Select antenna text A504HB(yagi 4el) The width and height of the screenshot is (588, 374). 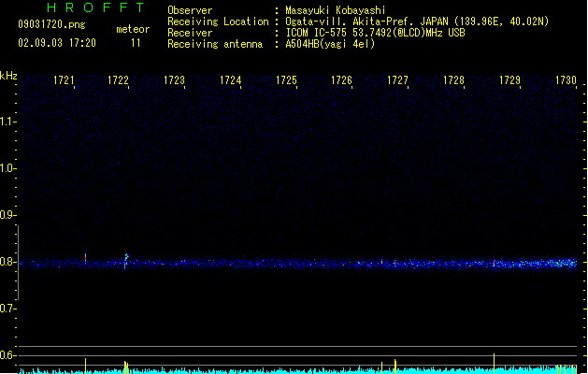coord(330,44)
